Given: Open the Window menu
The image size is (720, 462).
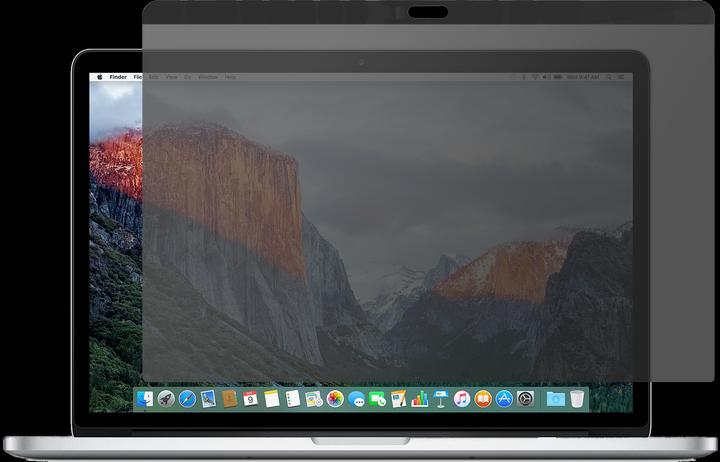Looking at the screenshot, I should point(208,77).
